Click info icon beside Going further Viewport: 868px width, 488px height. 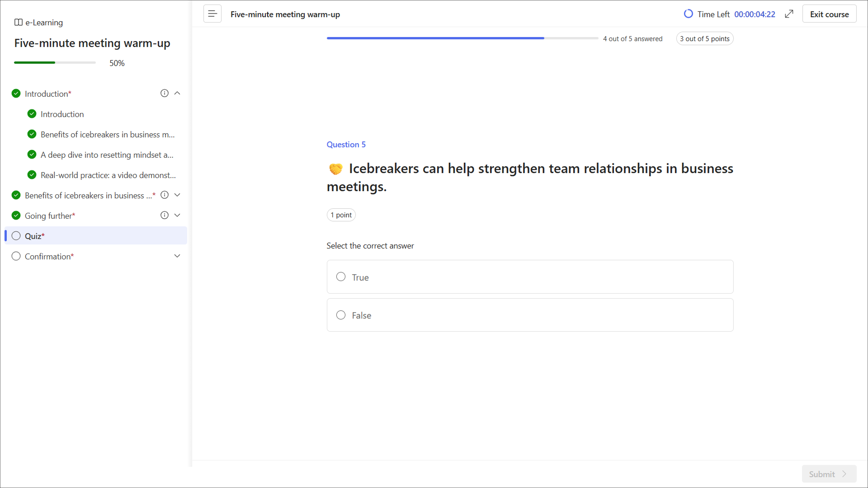(165, 215)
